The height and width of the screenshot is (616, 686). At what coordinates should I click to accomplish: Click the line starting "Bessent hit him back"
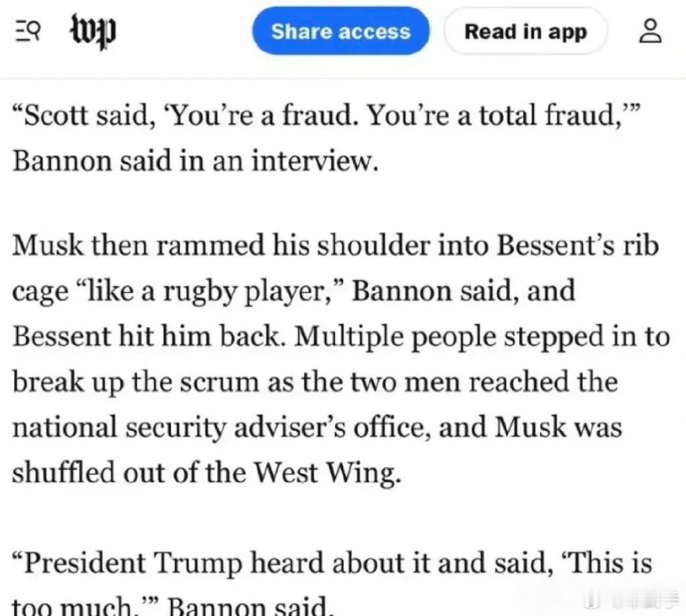341,336
